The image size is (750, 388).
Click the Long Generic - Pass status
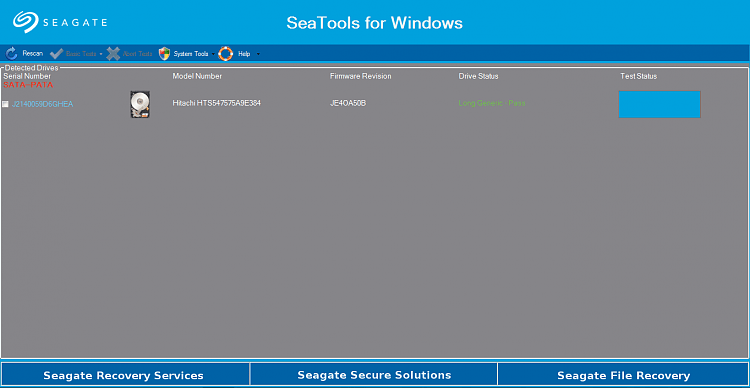tap(492, 103)
